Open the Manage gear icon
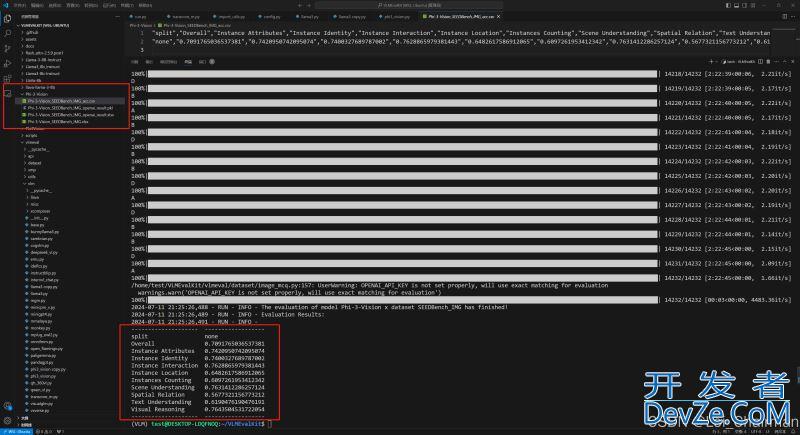 coord(8,421)
